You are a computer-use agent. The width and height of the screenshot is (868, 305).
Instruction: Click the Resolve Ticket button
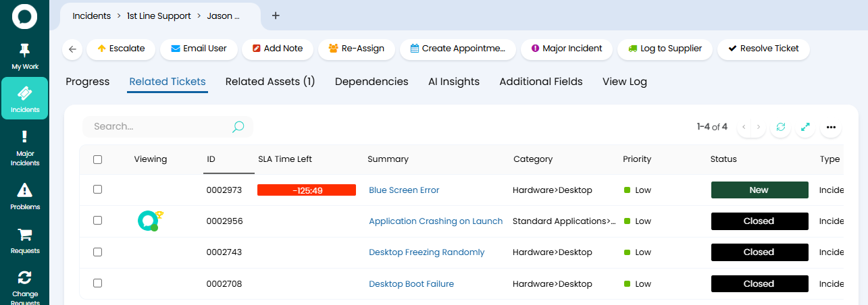[x=763, y=49]
